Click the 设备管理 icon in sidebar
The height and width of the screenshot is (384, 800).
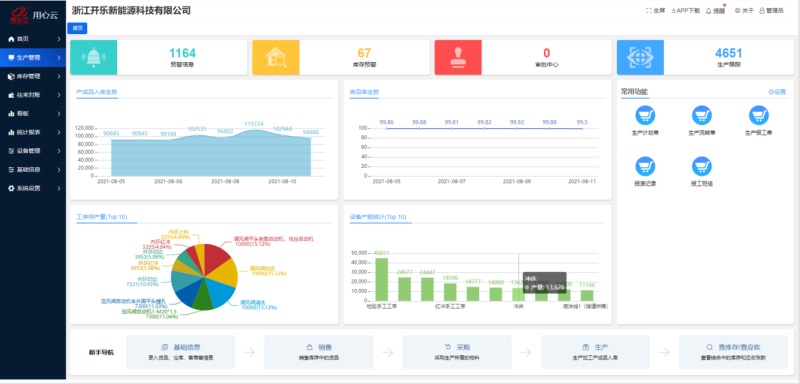click(x=11, y=151)
